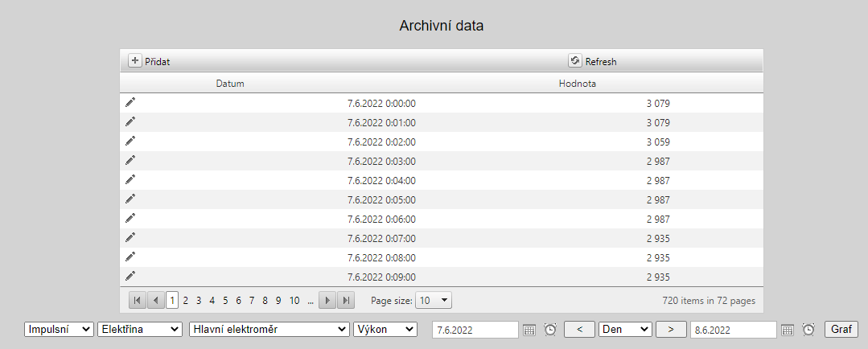Click the edit pencil for 7.6.2022 0:00:00 row
Image resolution: width=868 pixels, height=349 pixels.
click(x=130, y=102)
